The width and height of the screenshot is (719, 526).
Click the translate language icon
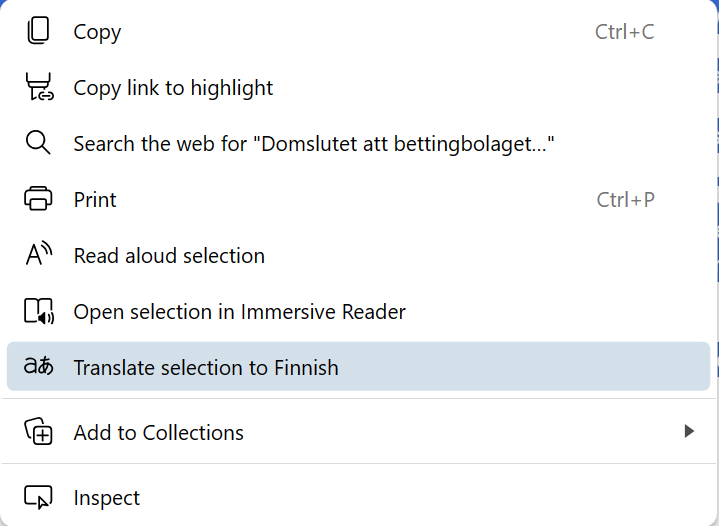(x=39, y=366)
